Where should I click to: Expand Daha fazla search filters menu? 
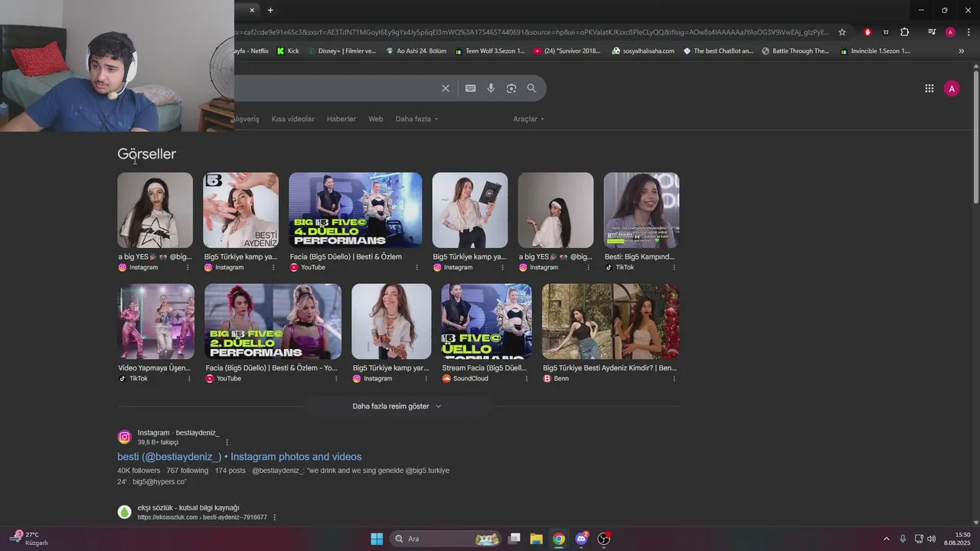point(417,119)
